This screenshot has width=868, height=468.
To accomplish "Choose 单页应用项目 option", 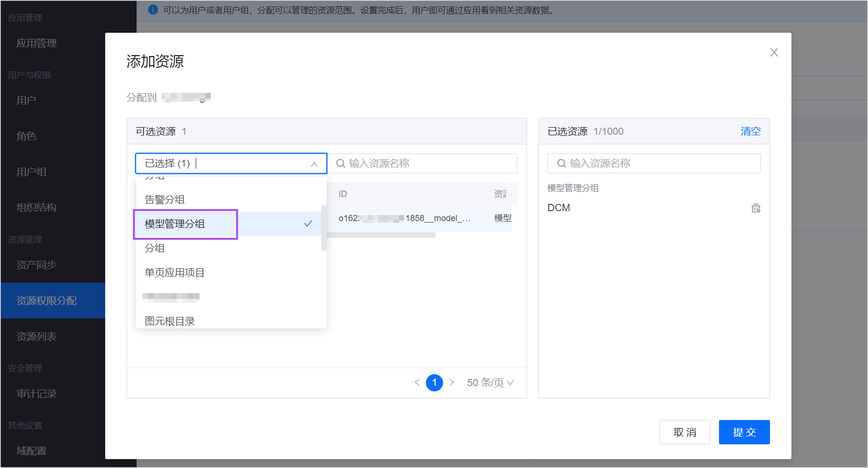I will point(174,273).
